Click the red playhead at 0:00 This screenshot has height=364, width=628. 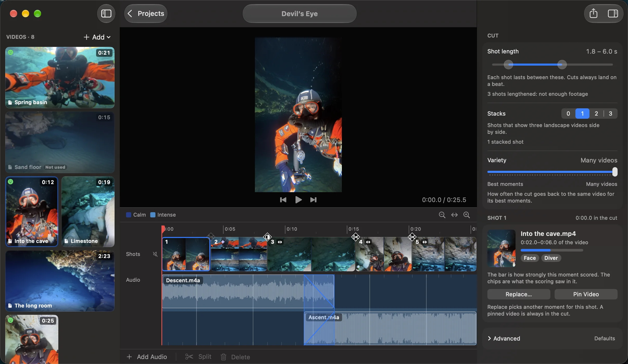tap(163, 229)
